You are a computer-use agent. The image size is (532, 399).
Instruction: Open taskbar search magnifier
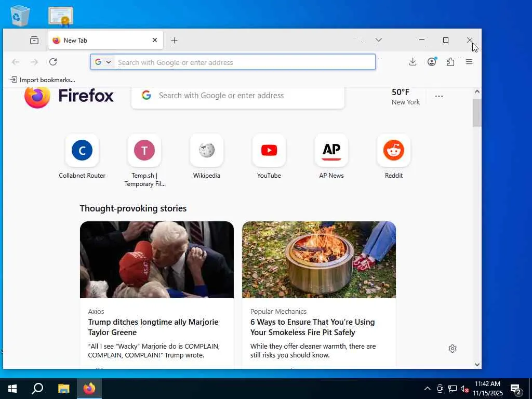pyautogui.click(x=37, y=389)
